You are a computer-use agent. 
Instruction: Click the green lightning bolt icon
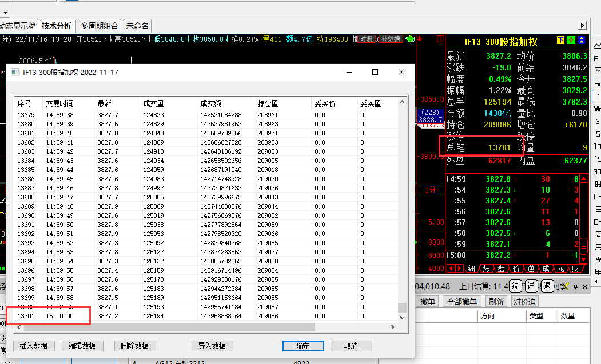[x=571, y=41]
